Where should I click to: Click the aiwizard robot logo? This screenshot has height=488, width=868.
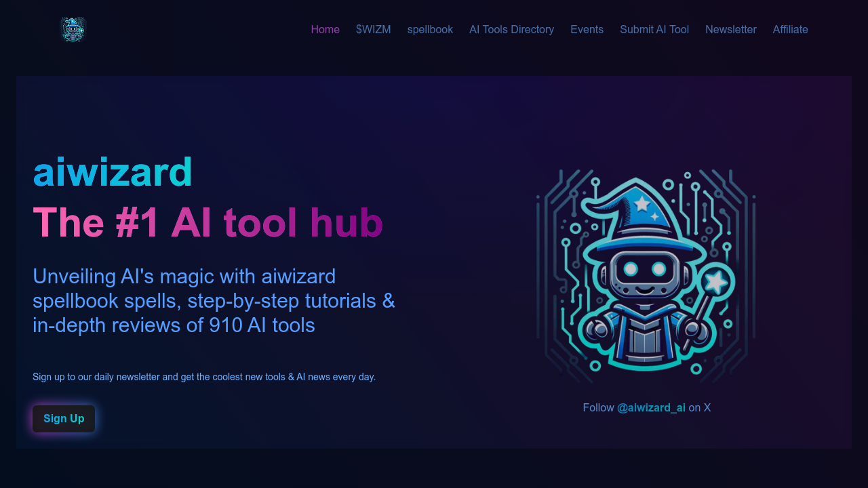click(x=73, y=29)
